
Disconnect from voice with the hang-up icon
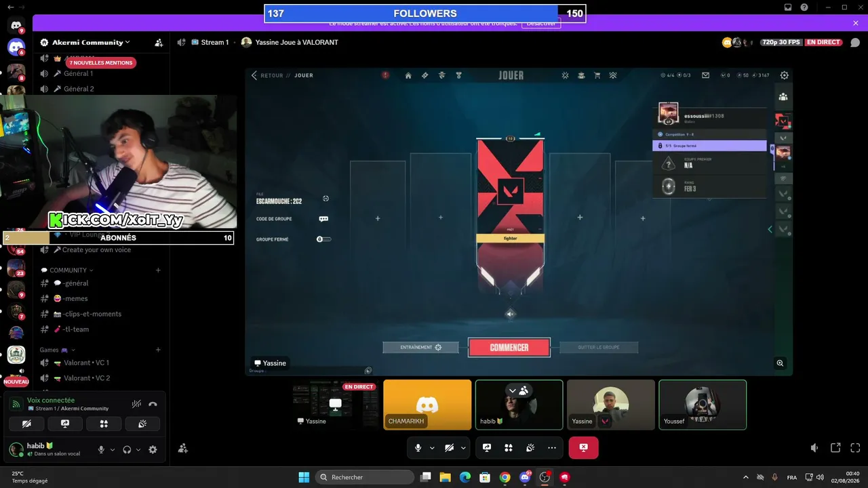tap(153, 404)
